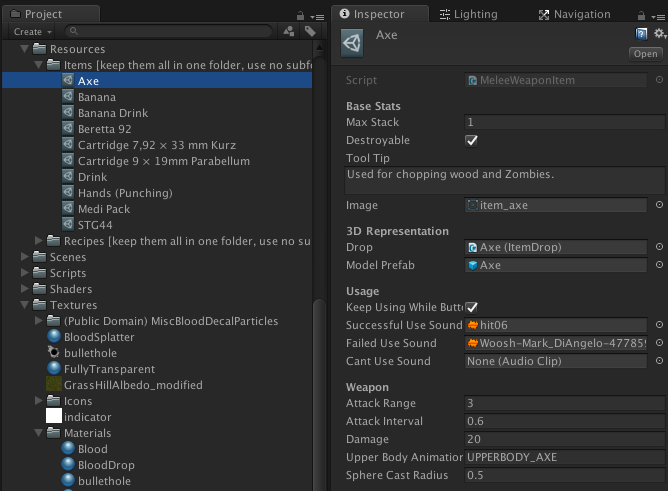Image resolution: width=668 pixels, height=491 pixels.
Task: Click the object picker for Model Prefab
Action: coord(659,265)
